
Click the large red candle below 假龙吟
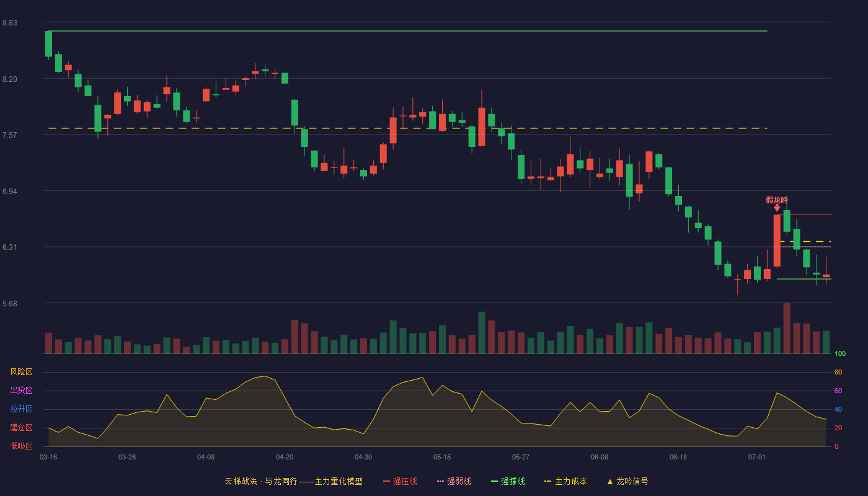pyautogui.click(x=777, y=241)
